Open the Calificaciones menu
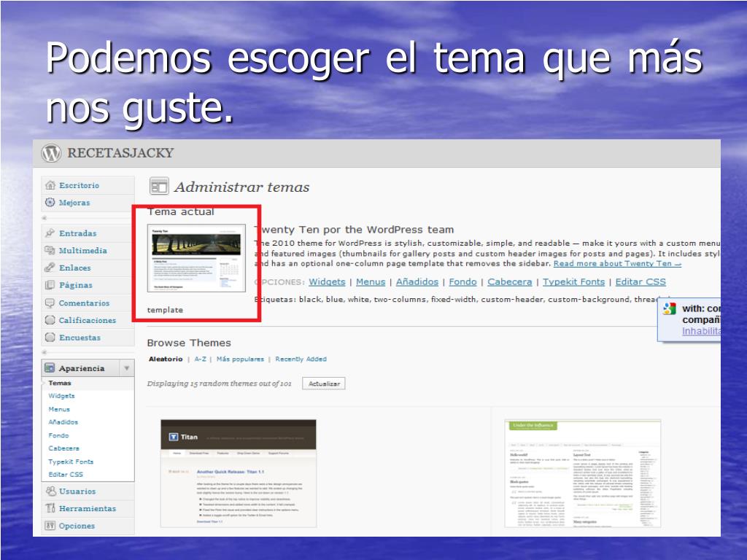 [88, 320]
